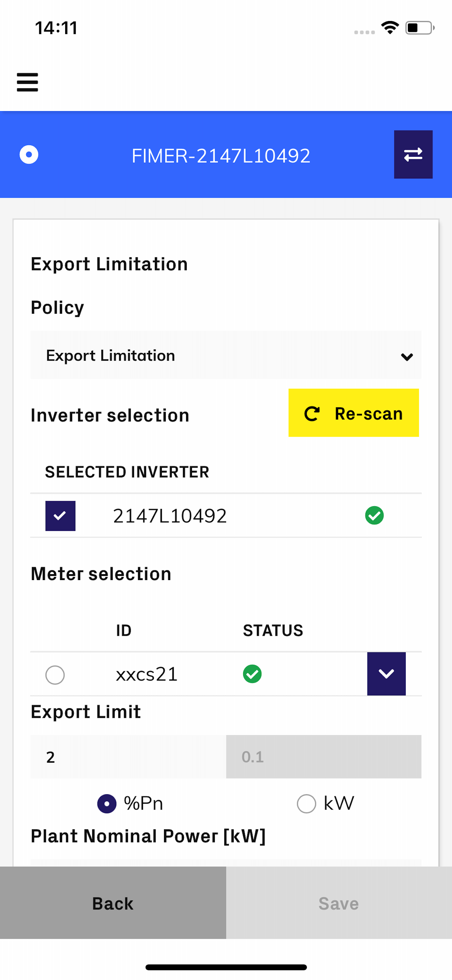
Task: Click the swap/transfer icon in the blue header
Action: click(413, 154)
